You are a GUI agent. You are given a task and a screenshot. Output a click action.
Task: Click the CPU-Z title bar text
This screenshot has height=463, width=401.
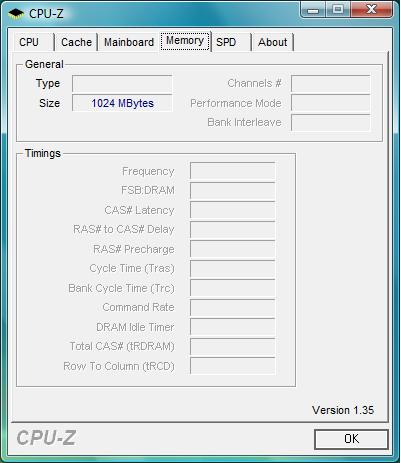click(x=46, y=14)
